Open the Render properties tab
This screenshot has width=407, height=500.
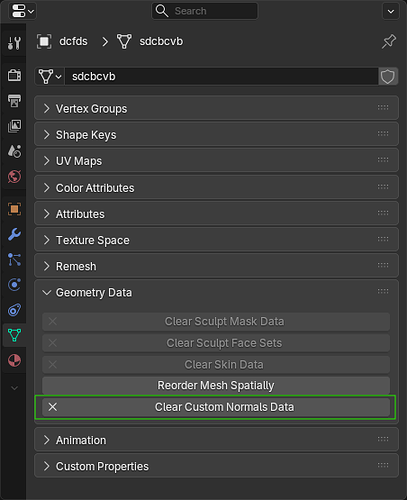click(x=14, y=75)
